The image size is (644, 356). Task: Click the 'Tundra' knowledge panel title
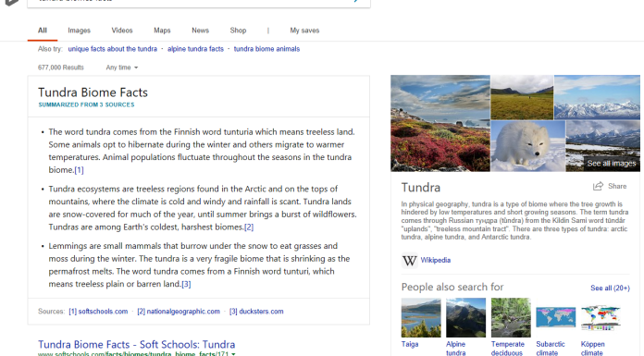point(421,187)
